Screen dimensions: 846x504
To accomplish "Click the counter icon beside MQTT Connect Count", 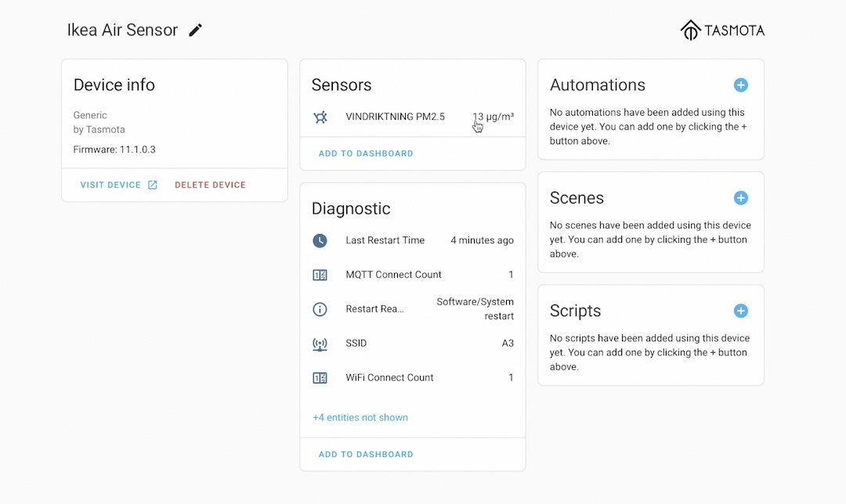I will point(320,275).
